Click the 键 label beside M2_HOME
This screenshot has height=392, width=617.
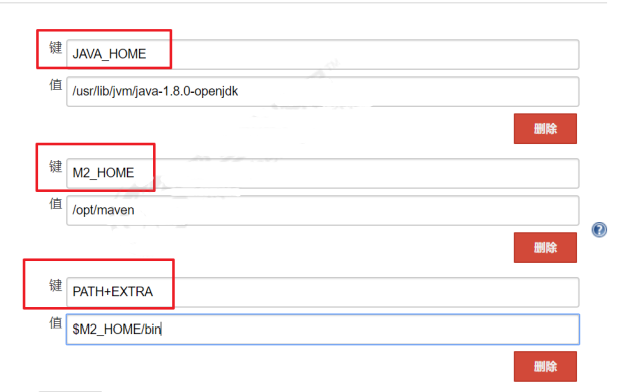pos(55,166)
